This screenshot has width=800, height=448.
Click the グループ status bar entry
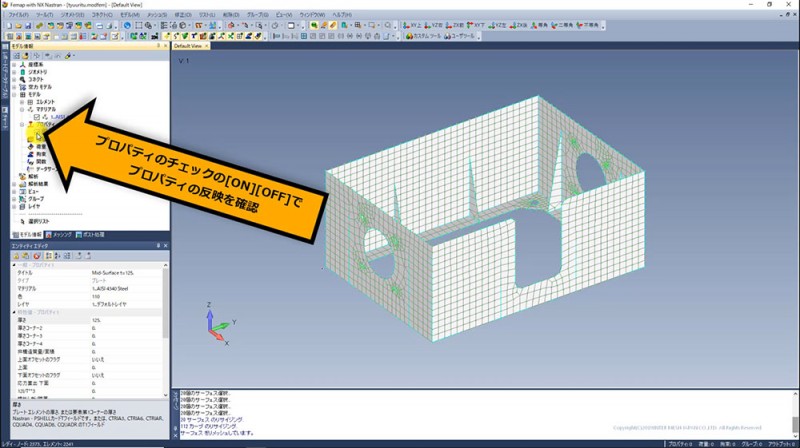click(752, 444)
